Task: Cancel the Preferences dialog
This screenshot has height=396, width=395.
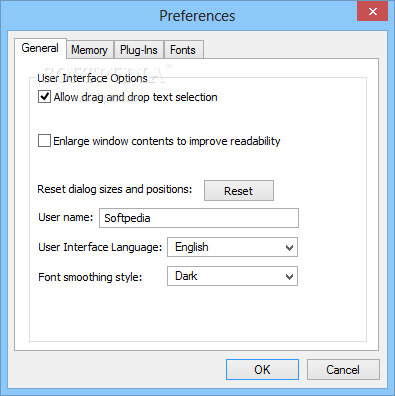Action: (x=343, y=369)
